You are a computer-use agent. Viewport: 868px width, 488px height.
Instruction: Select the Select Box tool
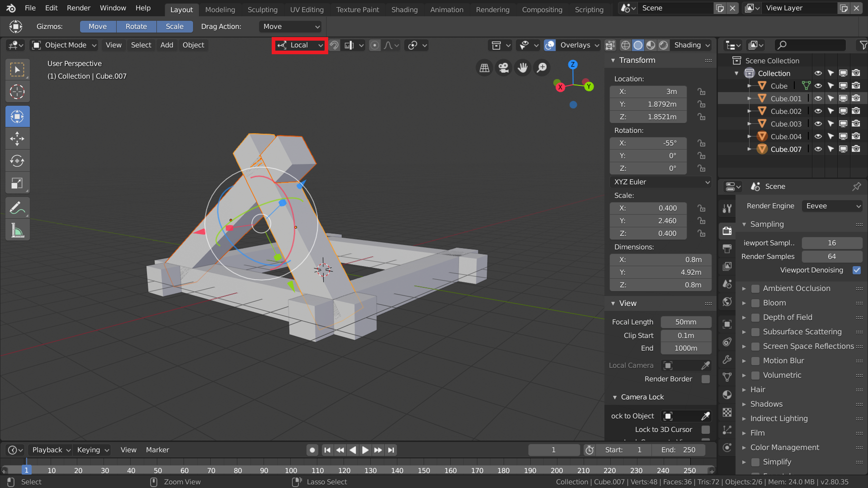click(17, 70)
